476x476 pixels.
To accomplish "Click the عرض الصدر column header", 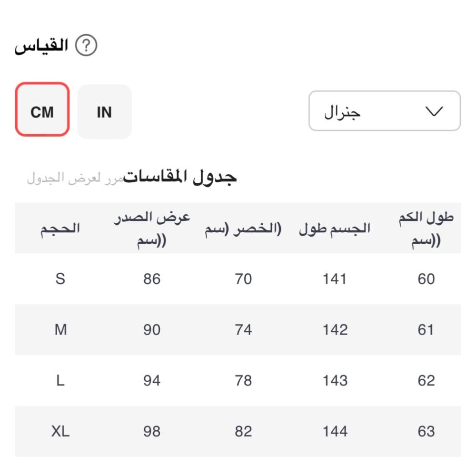I will tap(152, 228).
